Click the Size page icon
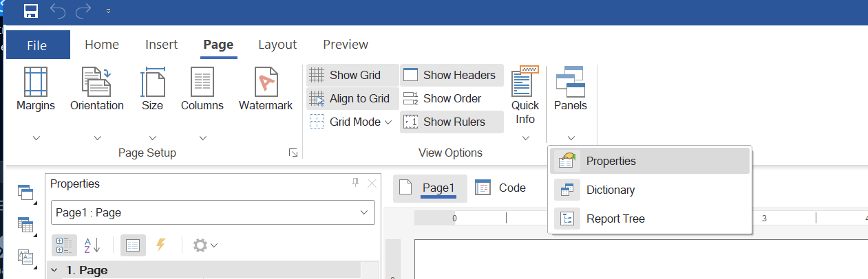The height and width of the screenshot is (279, 868). [153, 81]
